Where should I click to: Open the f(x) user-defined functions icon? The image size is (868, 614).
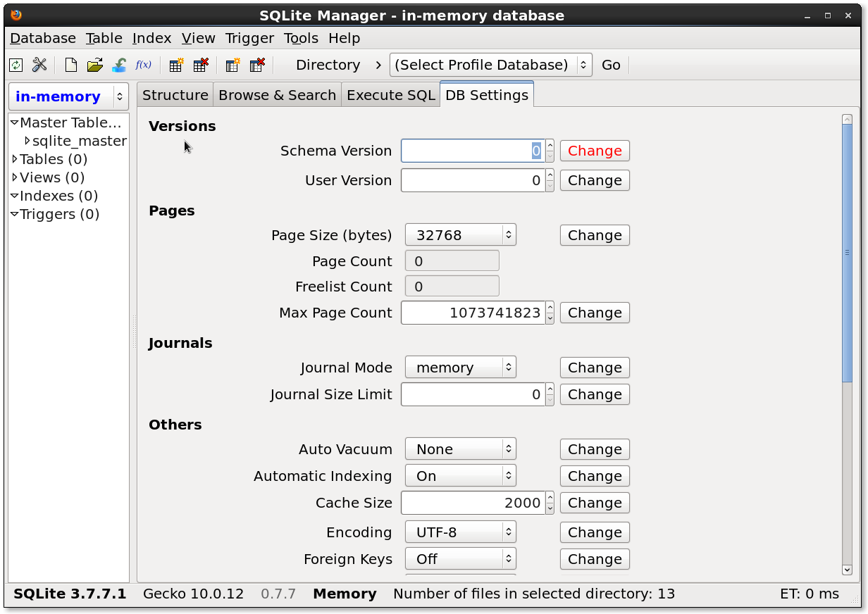click(x=143, y=65)
